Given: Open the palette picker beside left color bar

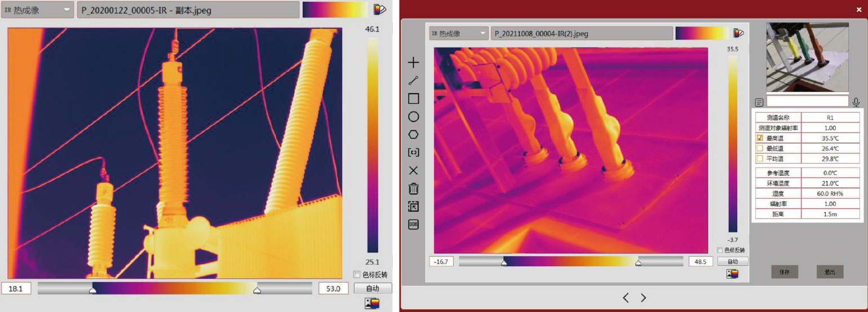Looking at the screenshot, I should (x=379, y=10).
